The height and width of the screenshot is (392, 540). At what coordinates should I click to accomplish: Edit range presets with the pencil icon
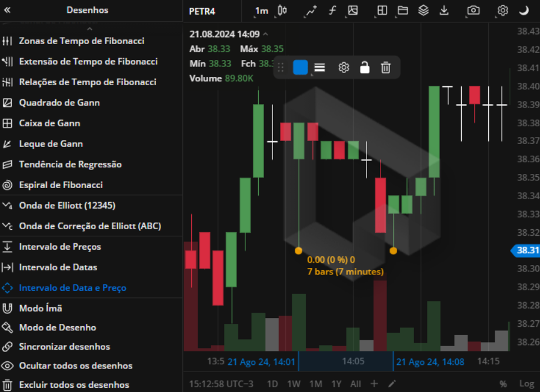tap(392, 383)
